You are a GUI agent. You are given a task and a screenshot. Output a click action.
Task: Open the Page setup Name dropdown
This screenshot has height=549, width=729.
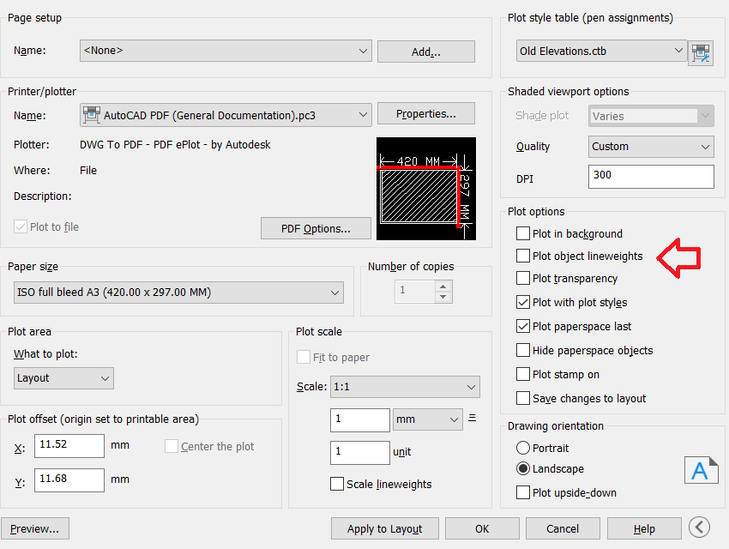click(225, 51)
